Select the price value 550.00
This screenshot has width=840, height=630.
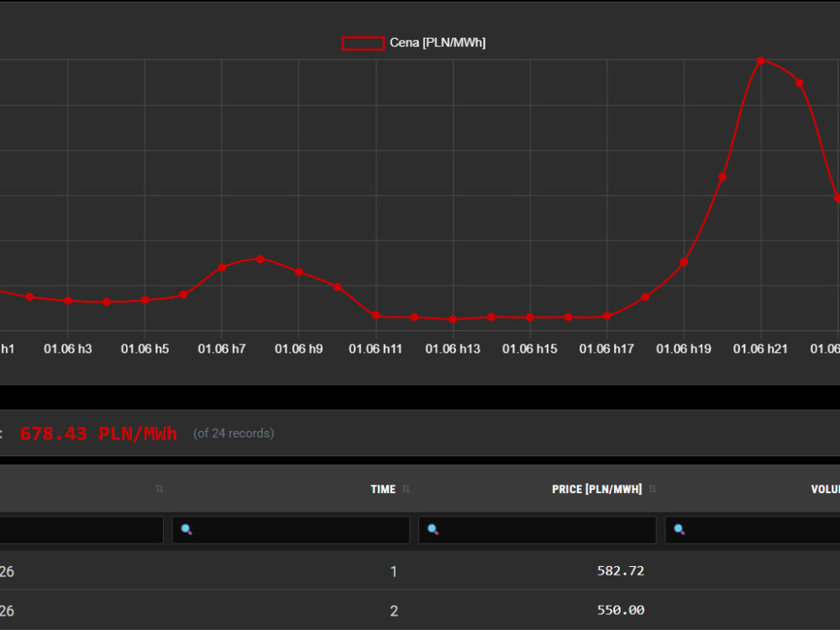tap(621, 610)
